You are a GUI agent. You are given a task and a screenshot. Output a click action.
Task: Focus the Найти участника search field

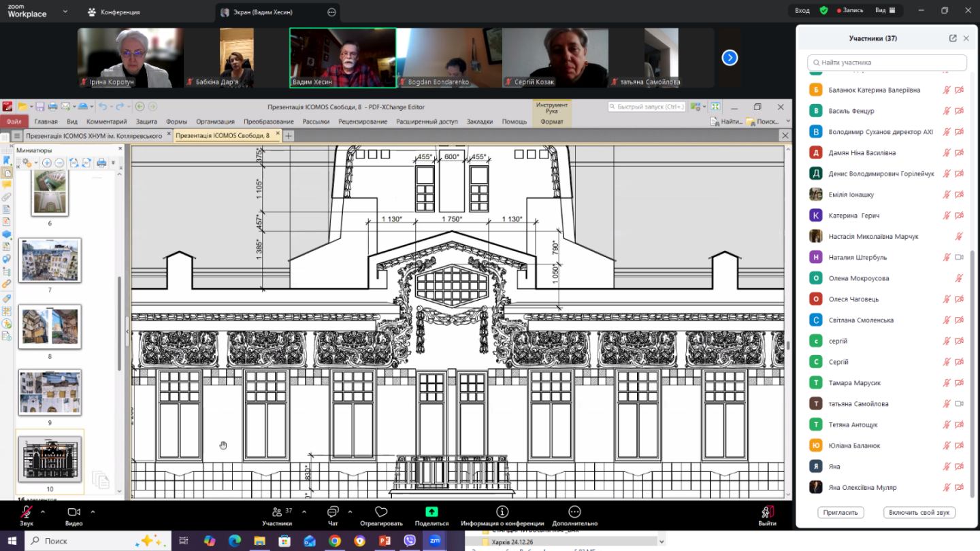(887, 63)
